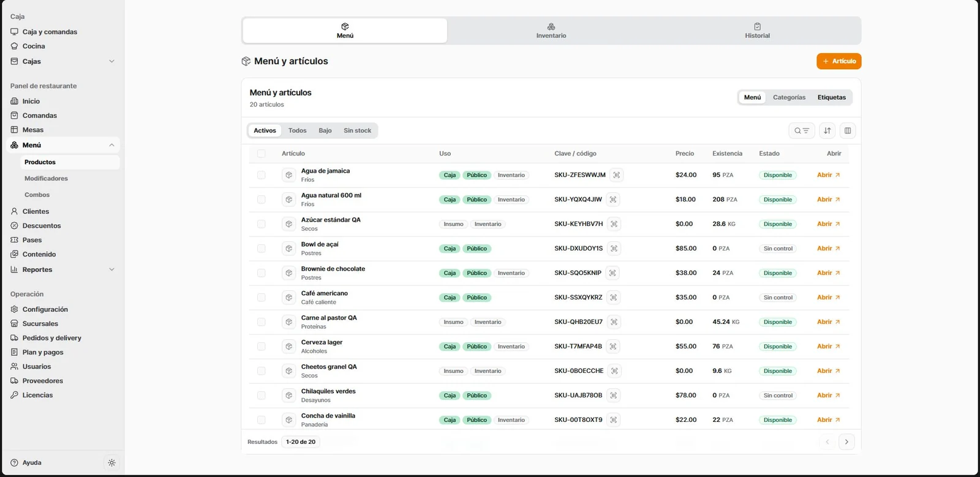Click the barcode scan icon for SKU-ZFESWWJM
Screen dimensions: 980x477
pyautogui.click(x=617, y=175)
